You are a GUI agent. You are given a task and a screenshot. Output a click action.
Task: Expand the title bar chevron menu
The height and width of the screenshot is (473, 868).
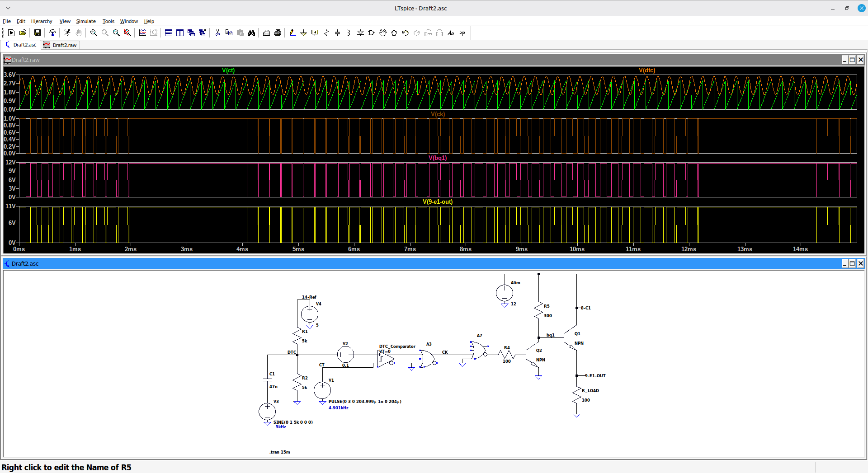8,8
